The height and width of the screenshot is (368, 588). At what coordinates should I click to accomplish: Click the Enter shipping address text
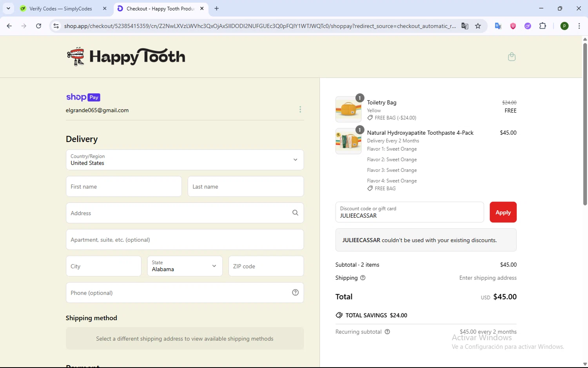click(488, 278)
